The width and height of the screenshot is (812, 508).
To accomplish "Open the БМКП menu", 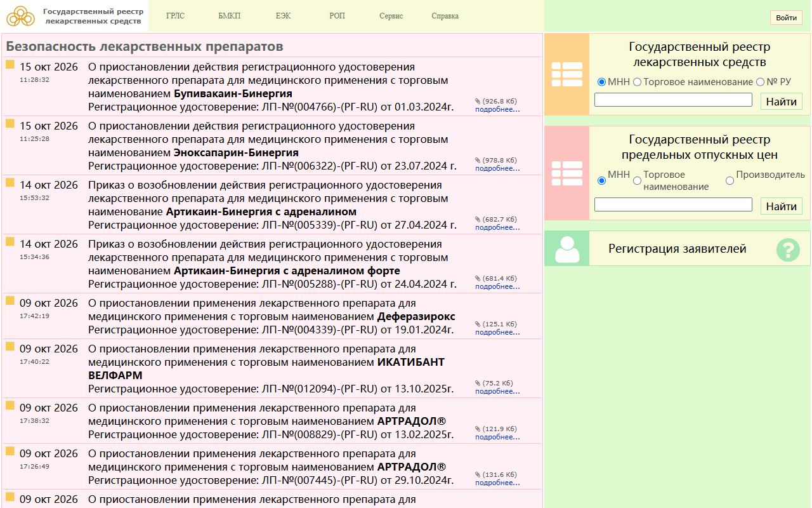I will 229,16.
